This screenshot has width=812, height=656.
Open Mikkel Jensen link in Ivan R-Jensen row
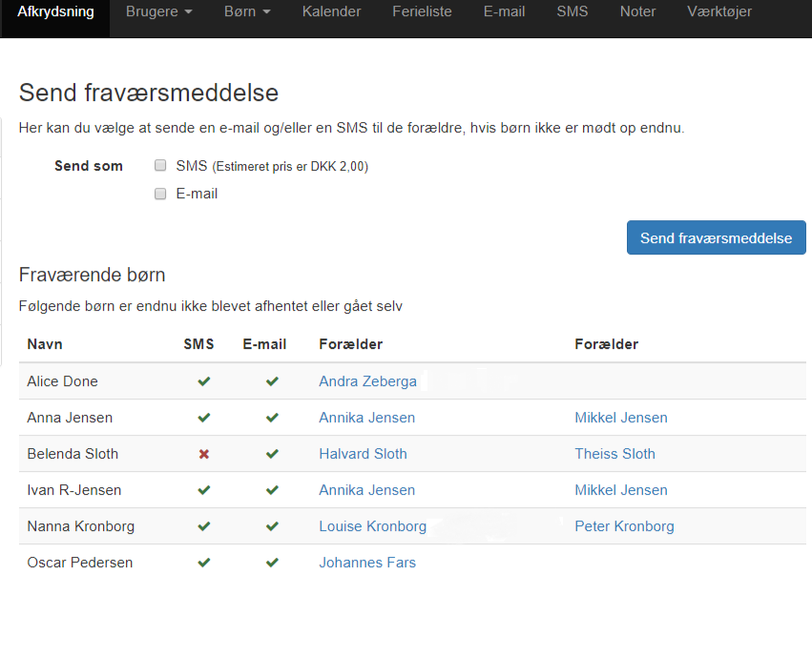pos(621,490)
